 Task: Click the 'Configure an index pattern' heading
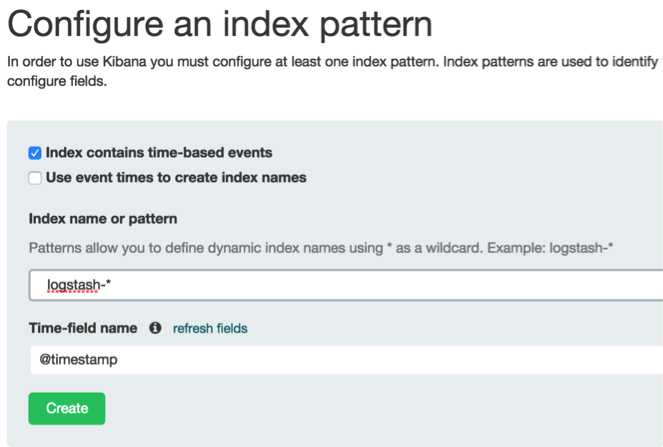220,24
